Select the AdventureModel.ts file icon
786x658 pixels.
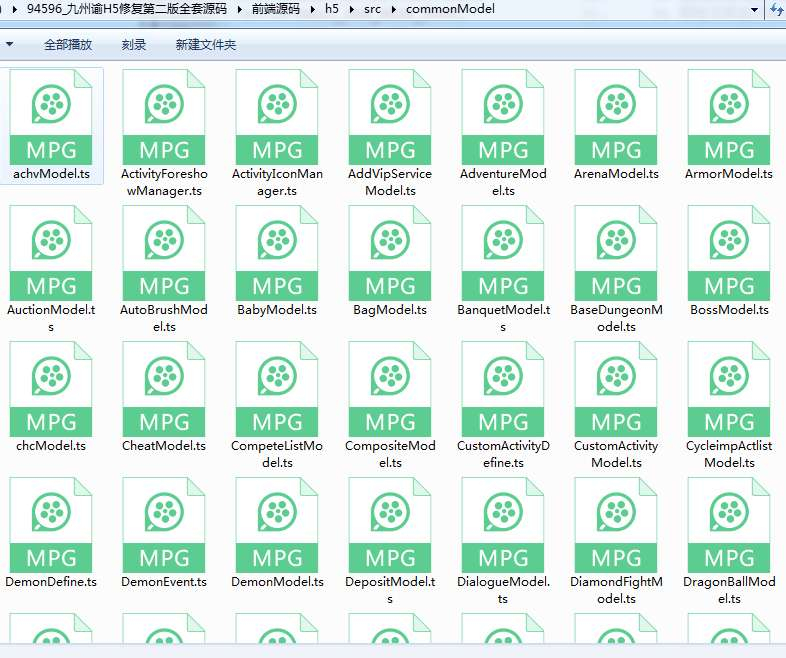point(503,118)
